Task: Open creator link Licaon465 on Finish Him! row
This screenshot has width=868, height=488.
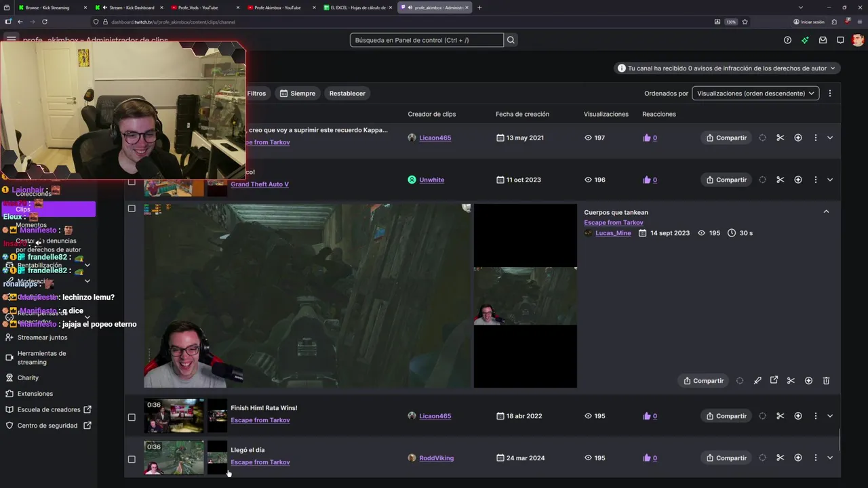Action: tap(435, 416)
